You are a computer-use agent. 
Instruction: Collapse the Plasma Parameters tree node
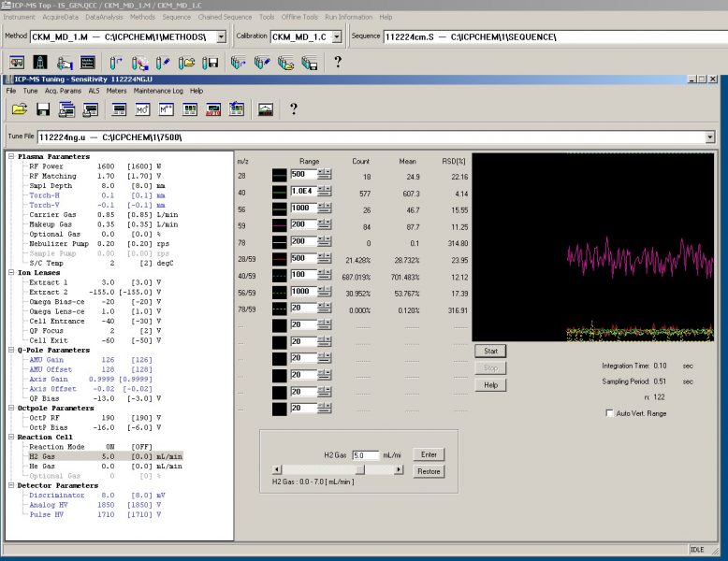pyautogui.click(x=11, y=156)
